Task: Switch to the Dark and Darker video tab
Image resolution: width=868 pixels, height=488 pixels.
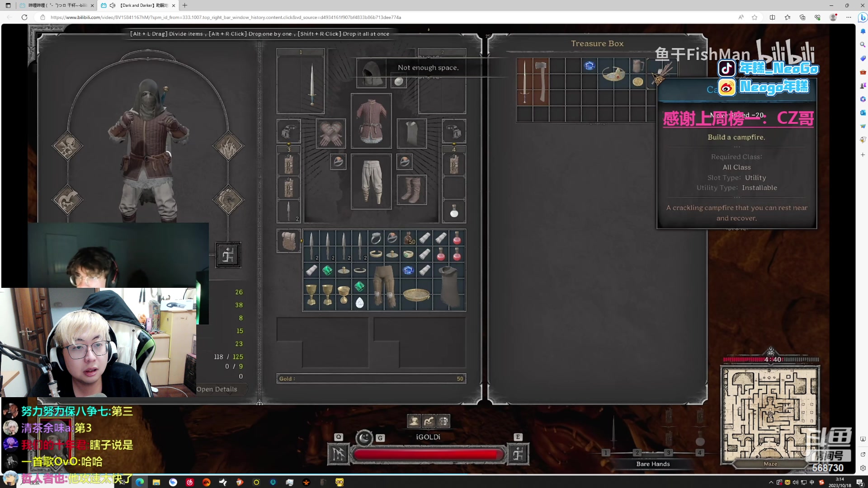Action: 138,5
